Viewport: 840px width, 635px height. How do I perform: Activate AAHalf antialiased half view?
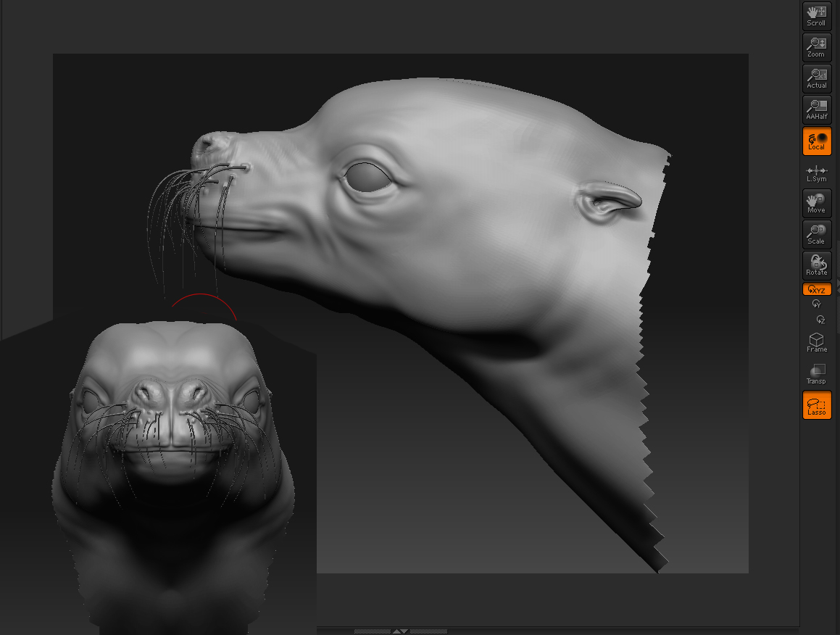[816, 109]
